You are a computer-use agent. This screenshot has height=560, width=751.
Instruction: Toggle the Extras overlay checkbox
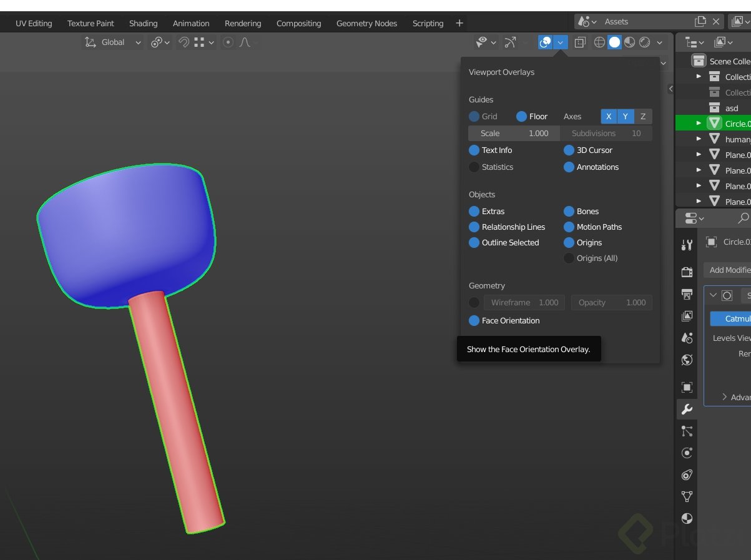(x=474, y=211)
